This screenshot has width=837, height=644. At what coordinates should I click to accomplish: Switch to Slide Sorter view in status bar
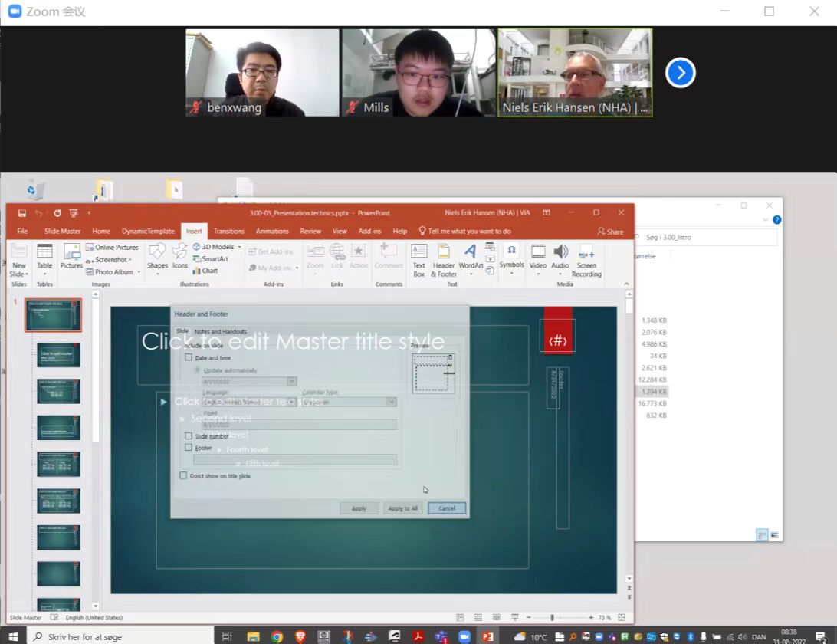(478, 617)
